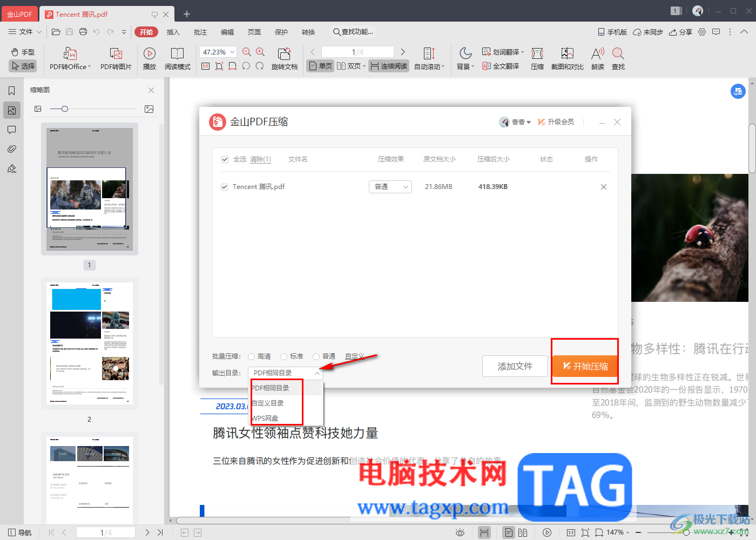Click the 清除(1) clear link
Screen dimensions: 756x540
[260, 159]
